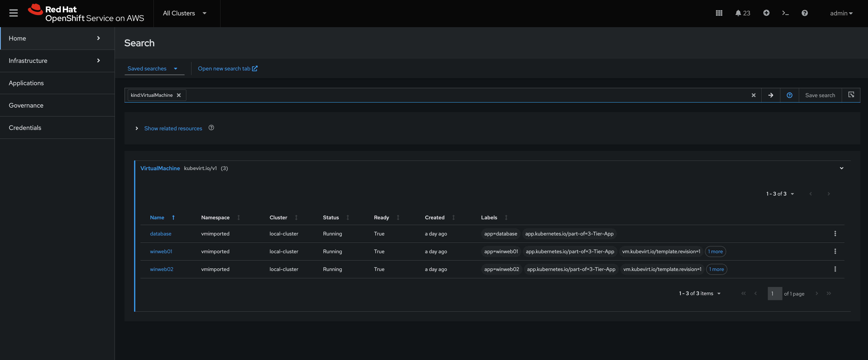Open the winweb01 virtual machine link
The width and height of the screenshot is (868, 360).
coord(161,251)
